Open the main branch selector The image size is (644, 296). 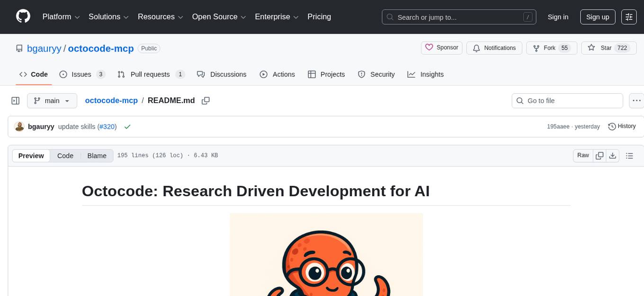[52, 100]
